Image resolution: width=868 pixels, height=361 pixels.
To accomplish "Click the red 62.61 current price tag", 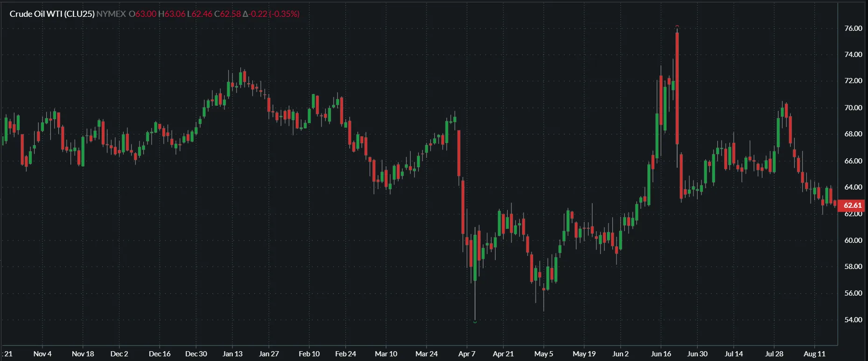I will click(x=852, y=205).
